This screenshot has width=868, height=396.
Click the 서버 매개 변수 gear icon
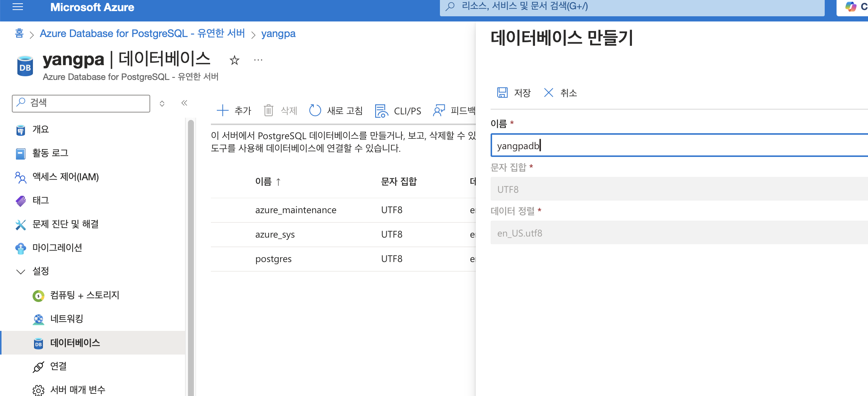[x=38, y=390]
